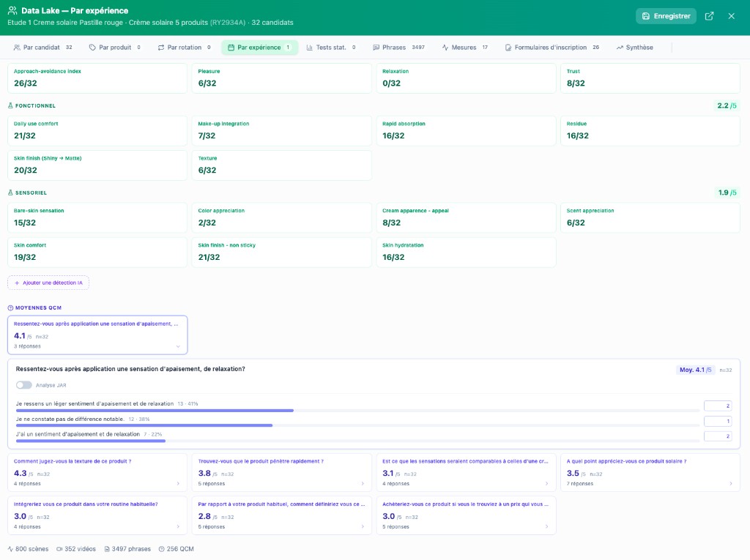Expand the texture question card chevron
The image size is (750, 560).
pos(177,484)
